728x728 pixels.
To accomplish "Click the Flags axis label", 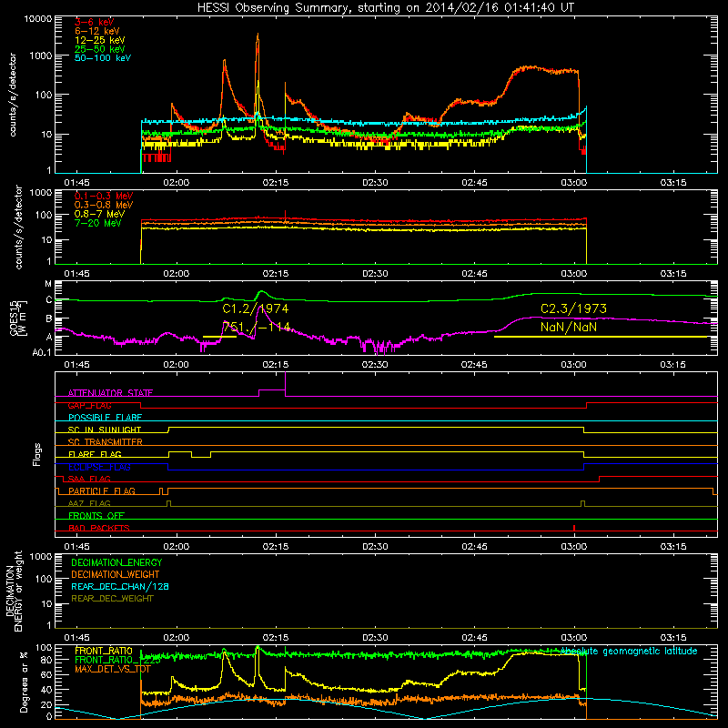I will tap(36, 454).
